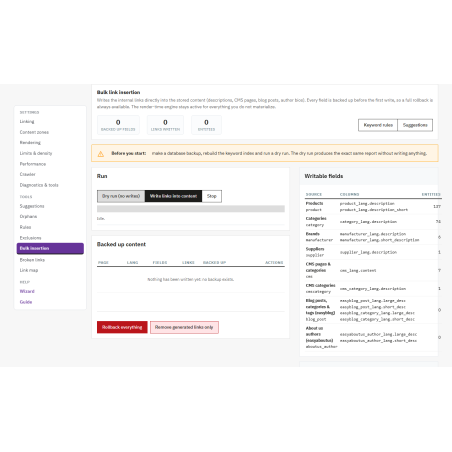Open the Crawler settings
452x452 pixels.
[27, 174]
